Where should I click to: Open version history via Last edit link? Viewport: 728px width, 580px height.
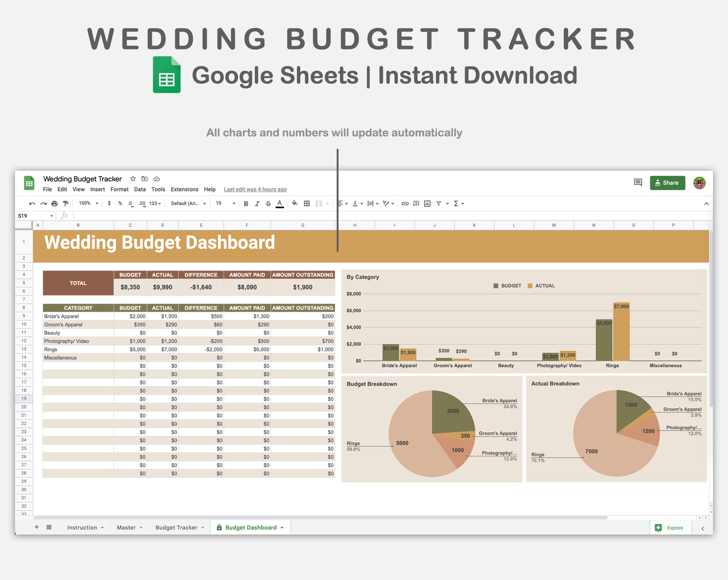[255, 189]
